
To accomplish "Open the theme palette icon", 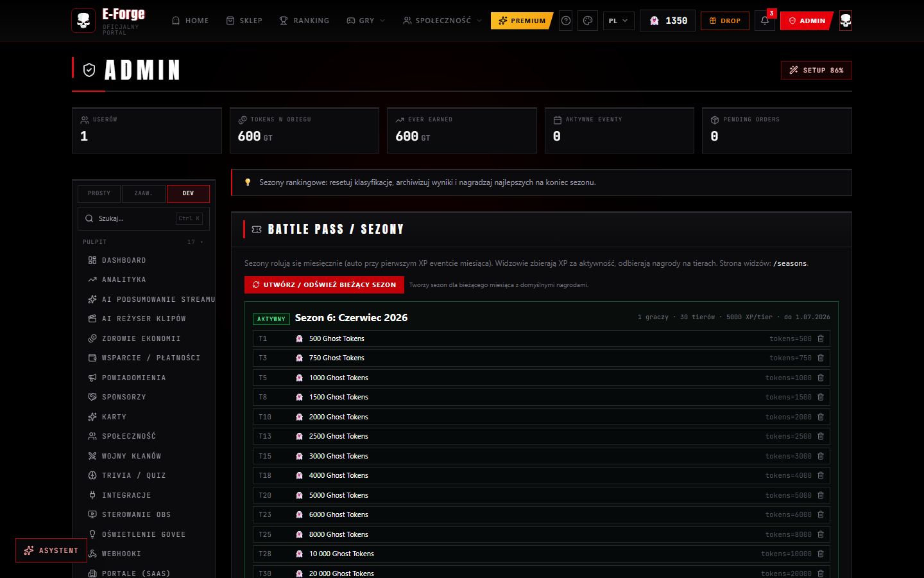I will 588,21.
